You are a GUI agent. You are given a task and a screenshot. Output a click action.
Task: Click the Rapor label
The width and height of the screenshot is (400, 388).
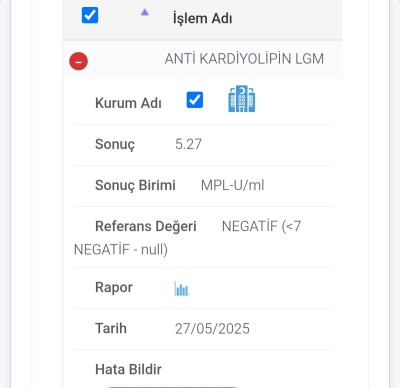pyautogui.click(x=114, y=288)
